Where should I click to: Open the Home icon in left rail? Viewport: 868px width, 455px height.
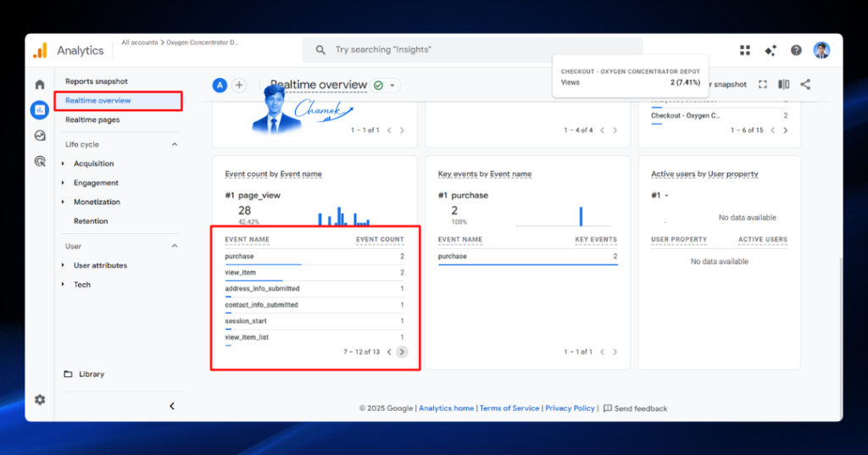(x=40, y=85)
